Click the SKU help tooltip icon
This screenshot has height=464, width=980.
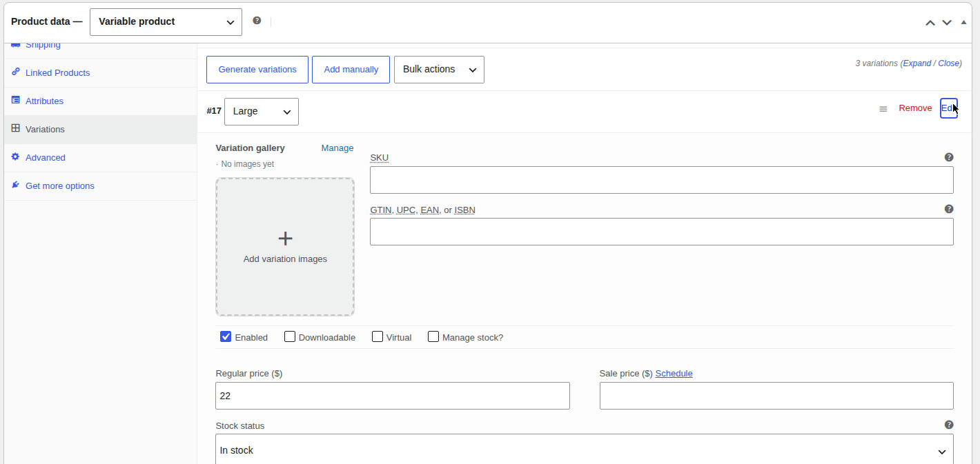tap(949, 157)
